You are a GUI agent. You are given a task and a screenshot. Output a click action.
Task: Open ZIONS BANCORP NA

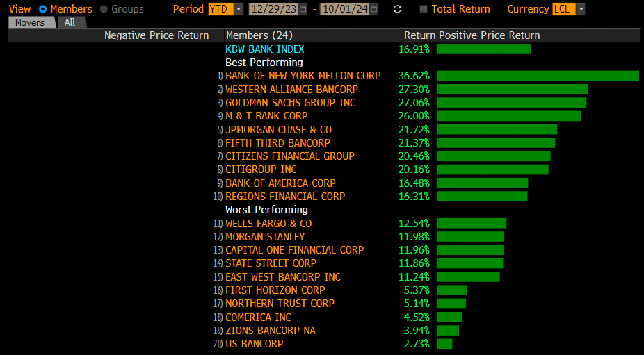[x=270, y=331]
